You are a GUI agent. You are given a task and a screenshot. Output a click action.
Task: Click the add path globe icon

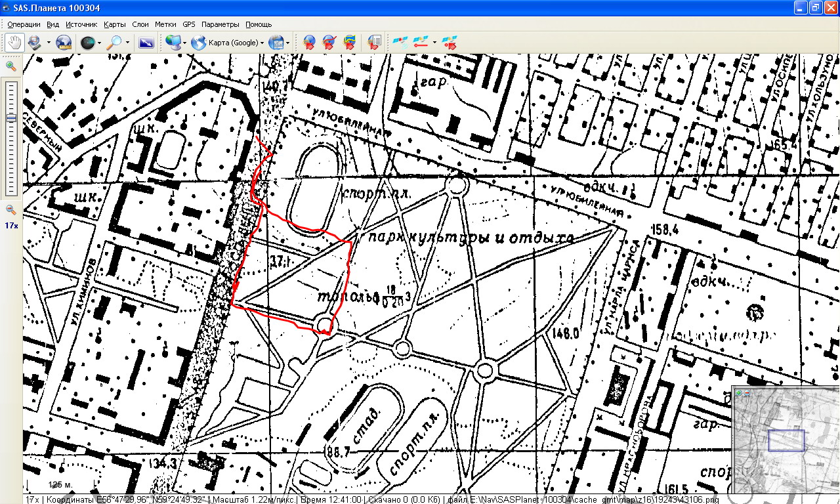pyautogui.click(x=330, y=43)
